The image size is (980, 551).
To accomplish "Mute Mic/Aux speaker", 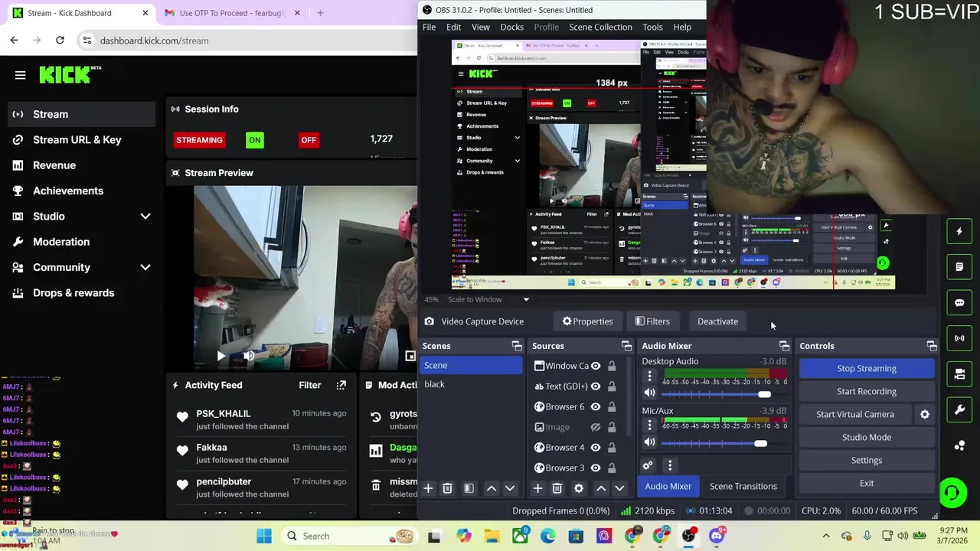I will coord(649,442).
